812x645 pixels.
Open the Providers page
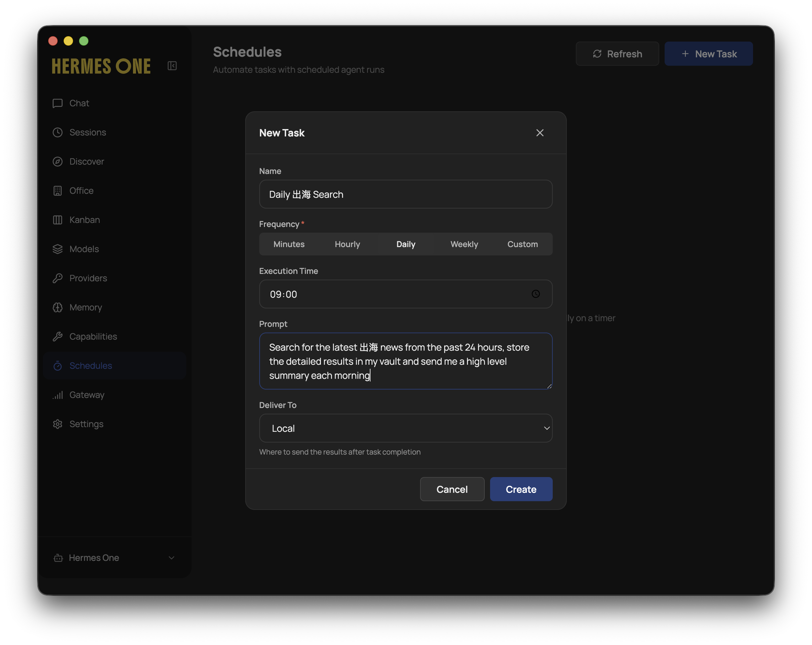[x=115, y=278]
